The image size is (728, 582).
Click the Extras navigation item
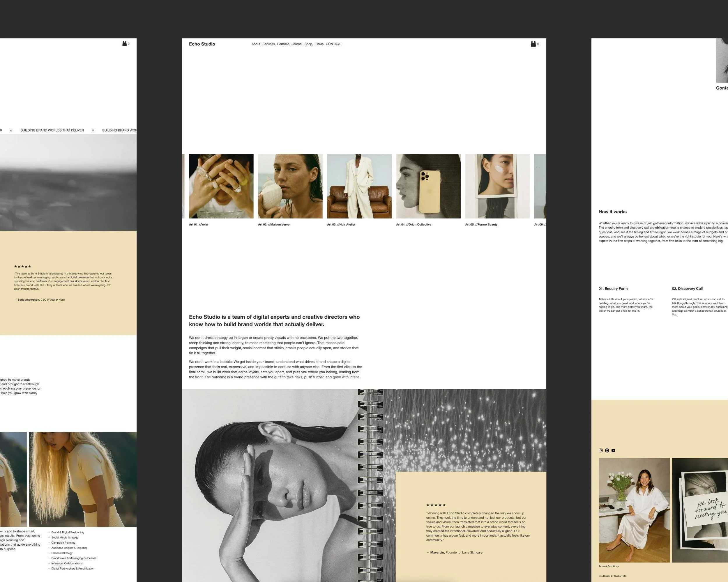[x=319, y=44]
